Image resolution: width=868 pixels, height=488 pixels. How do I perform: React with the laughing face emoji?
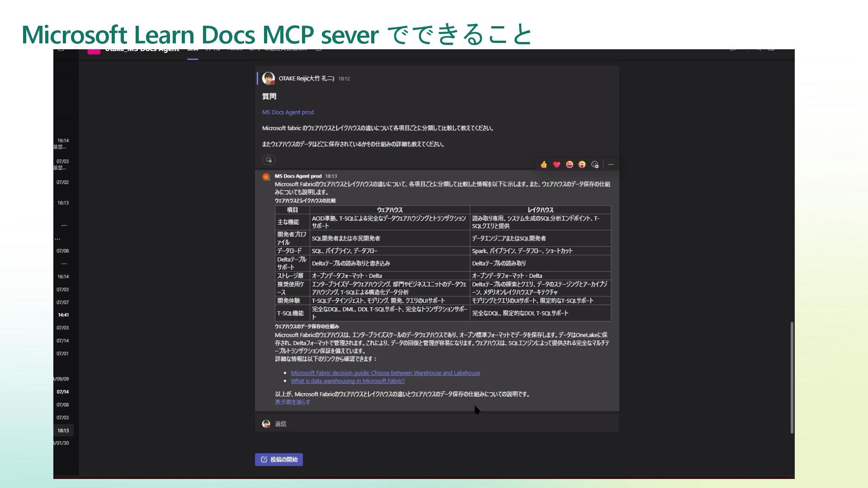(x=569, y=164)
